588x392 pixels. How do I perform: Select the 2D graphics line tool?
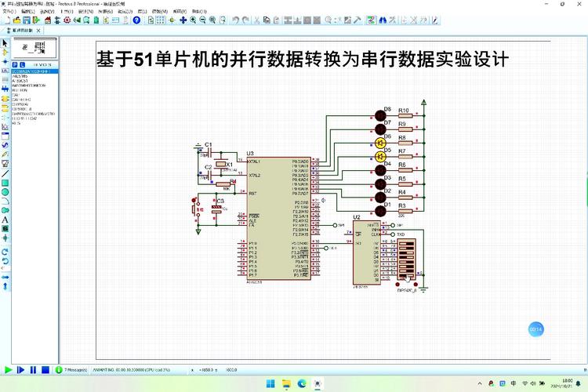5,173
